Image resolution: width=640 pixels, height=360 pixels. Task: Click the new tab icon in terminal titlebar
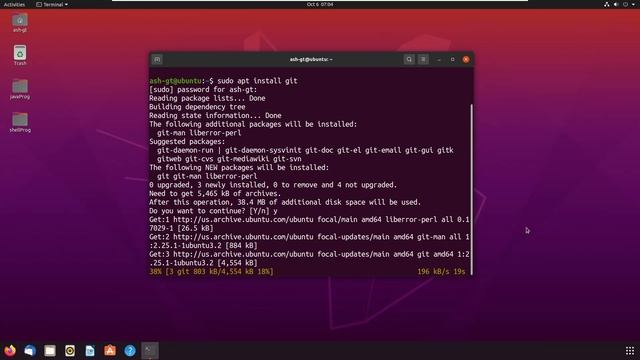157,60
